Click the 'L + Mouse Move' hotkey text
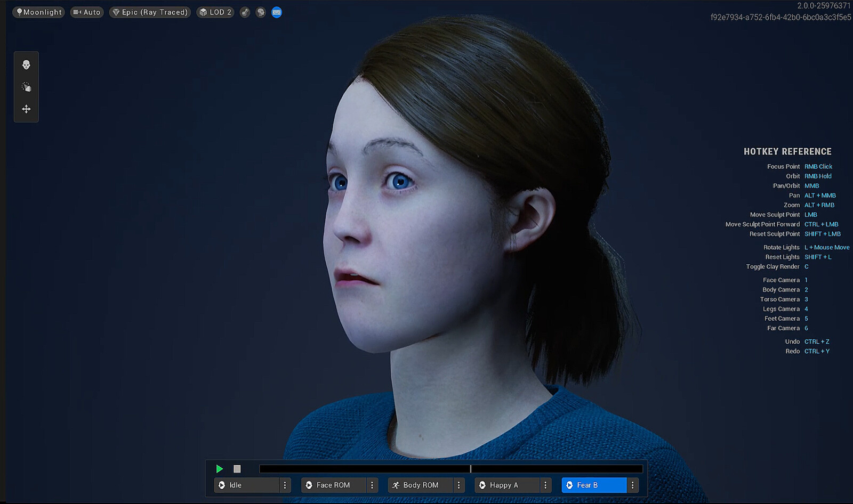The width and height of the screenshot is (853, 504). coord(827,247)
